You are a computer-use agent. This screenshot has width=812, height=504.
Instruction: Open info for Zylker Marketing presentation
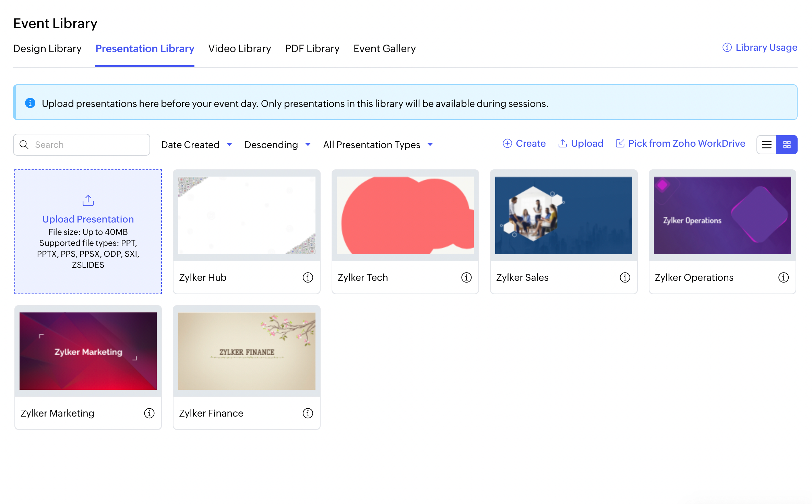point(149,413)
